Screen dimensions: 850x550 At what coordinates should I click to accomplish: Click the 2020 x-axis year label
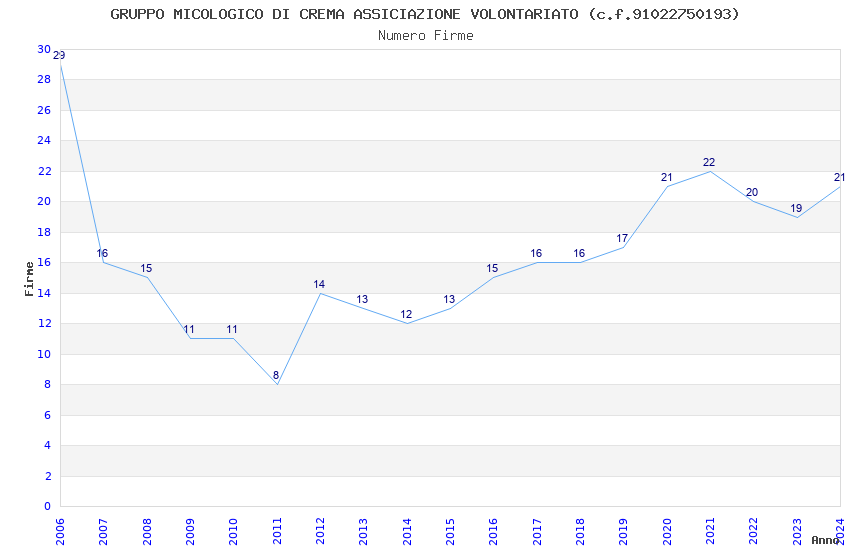point(667,531)
